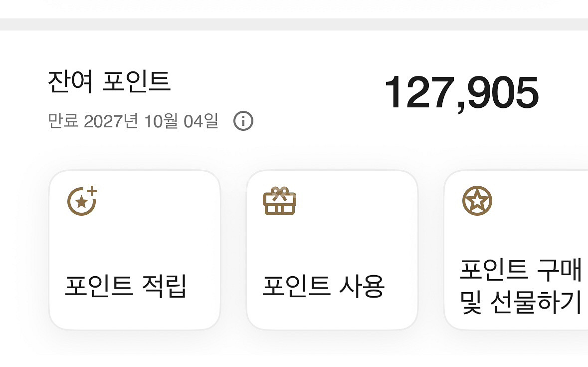This screenshot has width=588, height=367.
Task: Select the 포인트 적립 text label
Action: (126, 286)
